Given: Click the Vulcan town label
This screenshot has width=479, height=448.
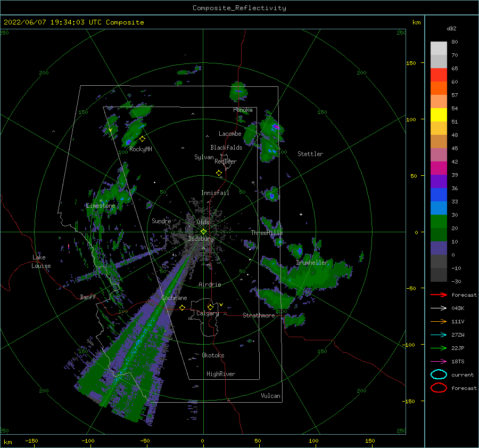Looking at the screenshot, I should tap(270, 396).
